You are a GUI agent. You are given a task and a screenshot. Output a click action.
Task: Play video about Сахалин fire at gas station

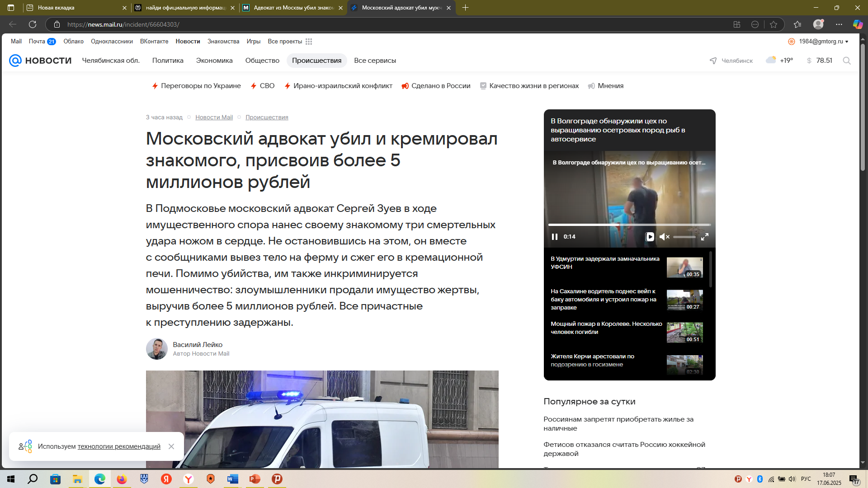coord(627,300)
